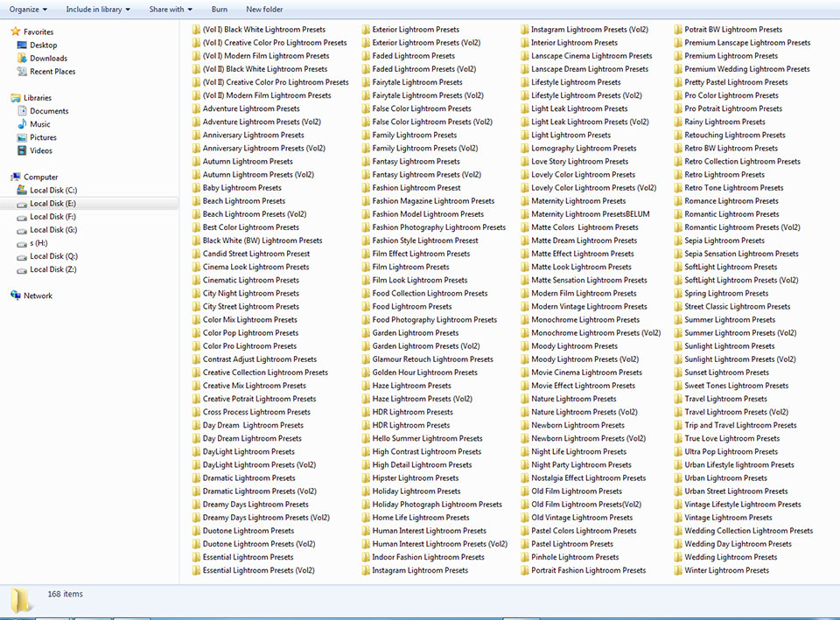Viewport: 840px width, 620px height.
Task: Select Indoor Fashion Lightroom Presets folder
Action: pos(423,557)
